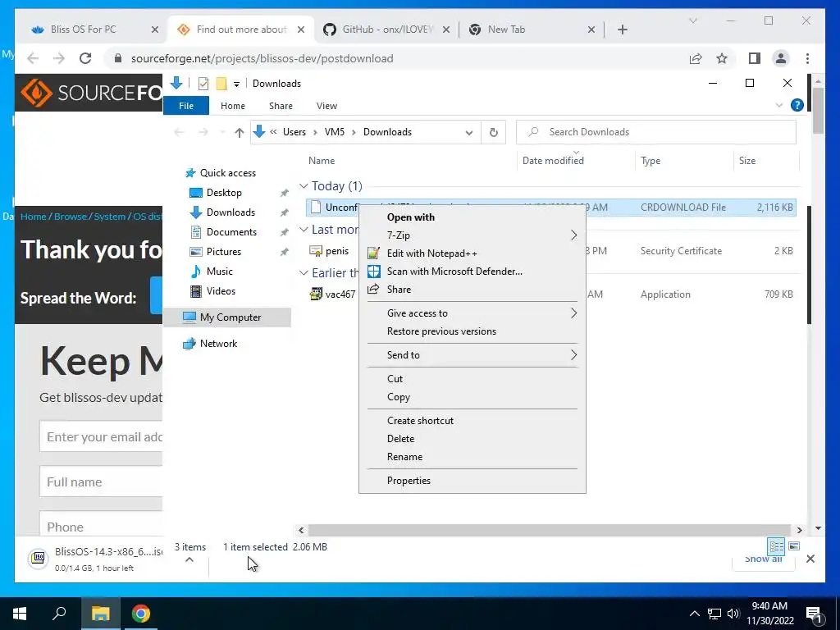Open the Share ribbon tab

(x=281, y=106)
